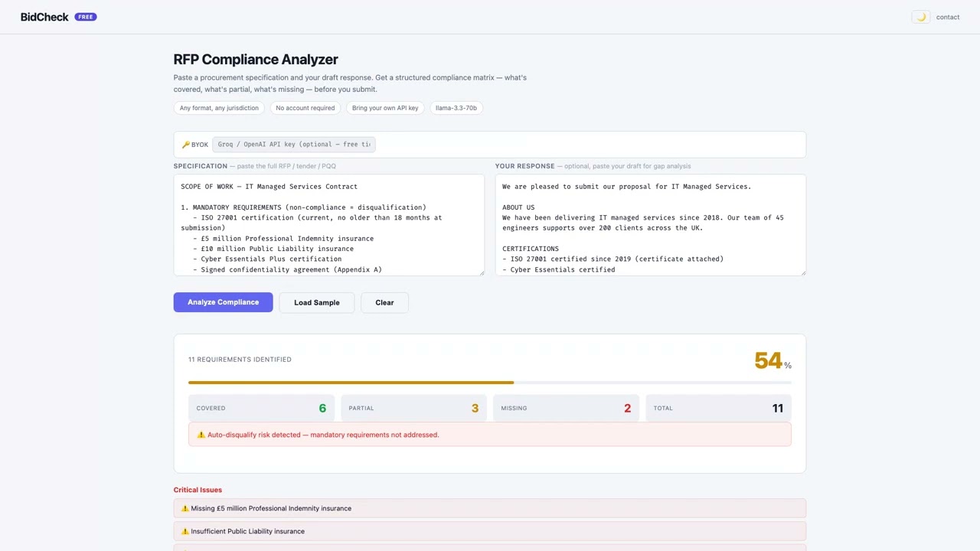Click the RFP Compliance Analyzer heading
Screen dimensions: 980x551
(256, 59)
